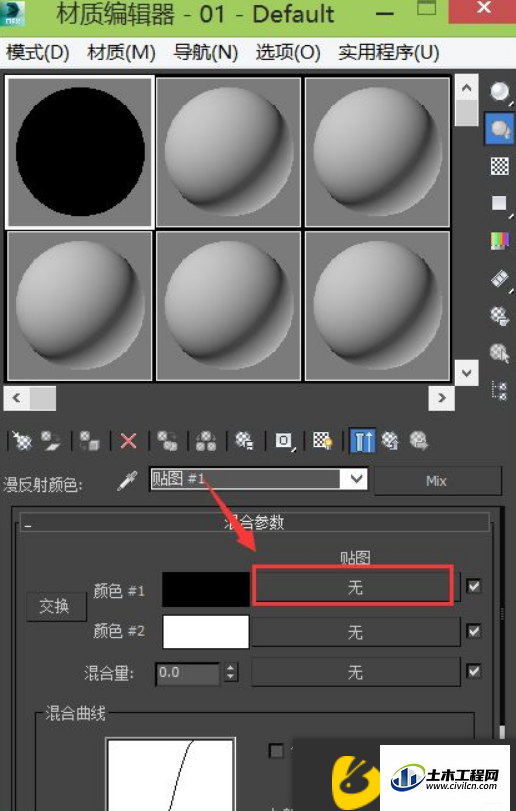Open the 选项(O) menu
The image size is (516, 811).
coord(288,52)
